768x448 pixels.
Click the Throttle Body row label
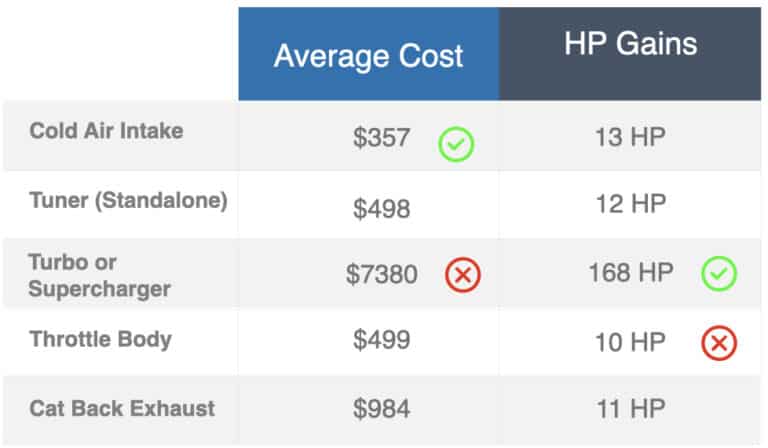[100, 339]
